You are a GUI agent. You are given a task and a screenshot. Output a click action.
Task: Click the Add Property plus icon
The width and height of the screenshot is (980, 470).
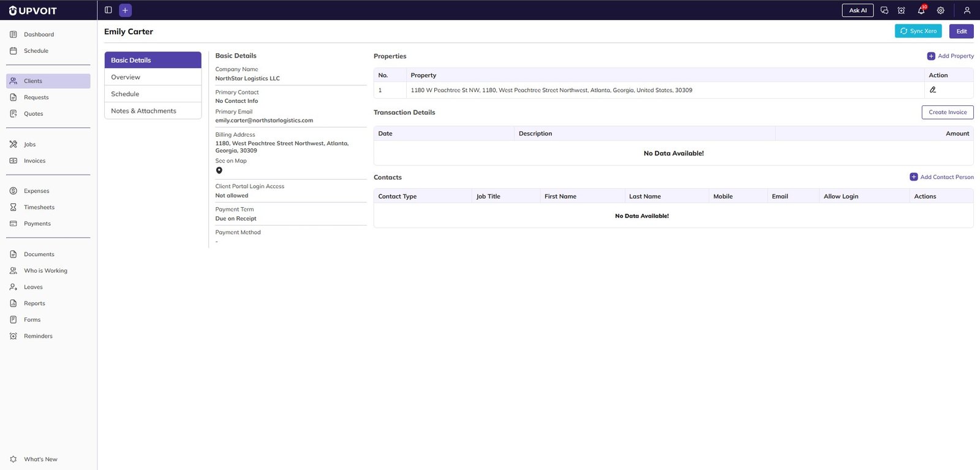(931, 56)
